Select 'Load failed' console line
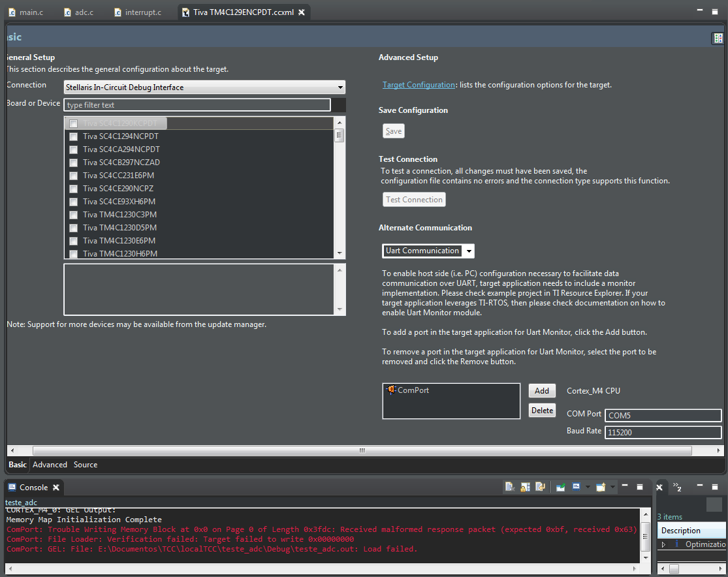This screenshot has width=728, height=577. (212, 549)
